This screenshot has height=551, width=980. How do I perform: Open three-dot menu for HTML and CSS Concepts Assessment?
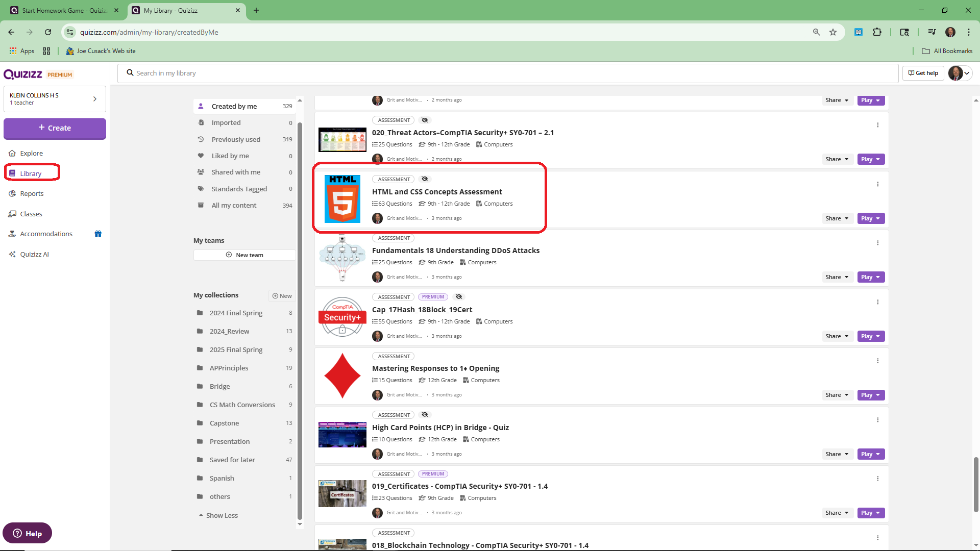pyautogui.click(x=877, y=184)
